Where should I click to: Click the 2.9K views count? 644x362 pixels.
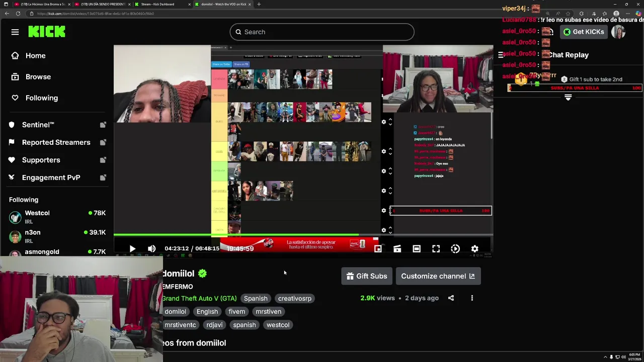(377, 298)
